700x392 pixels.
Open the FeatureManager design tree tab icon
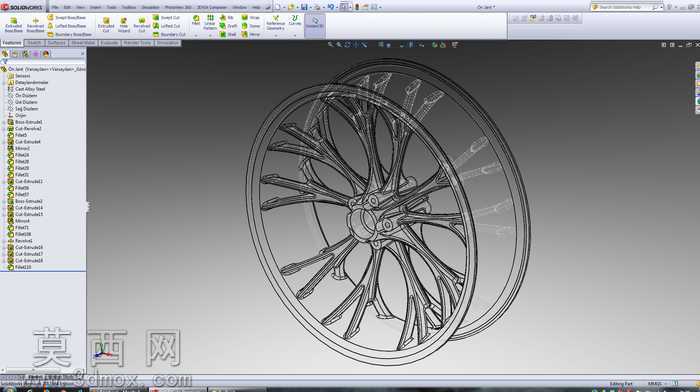[x=5, y=54]
